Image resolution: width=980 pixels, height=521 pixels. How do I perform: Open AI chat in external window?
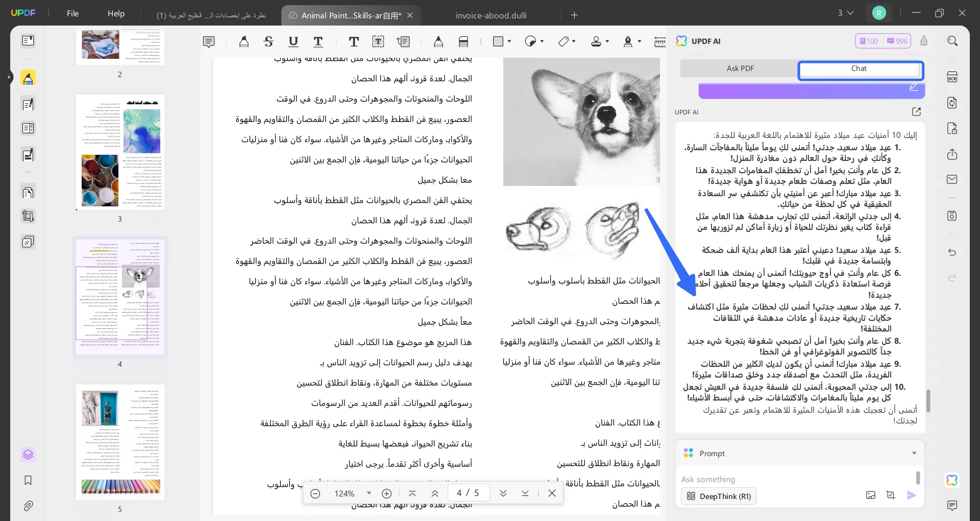[x=916, y=112]
